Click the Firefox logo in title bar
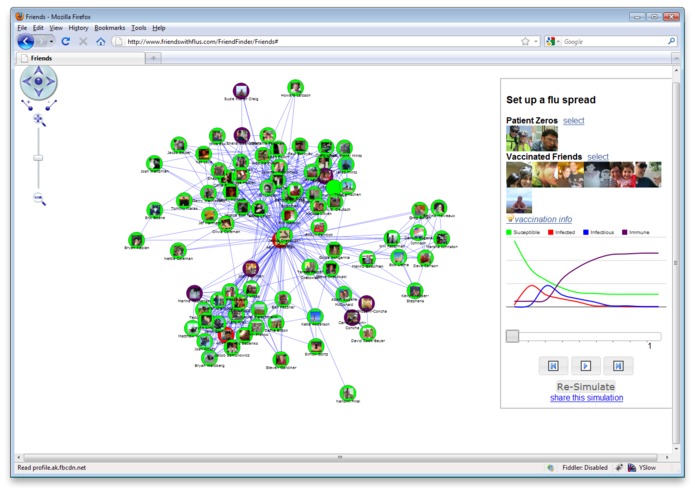695x494 pixels. tap(20, 16)
